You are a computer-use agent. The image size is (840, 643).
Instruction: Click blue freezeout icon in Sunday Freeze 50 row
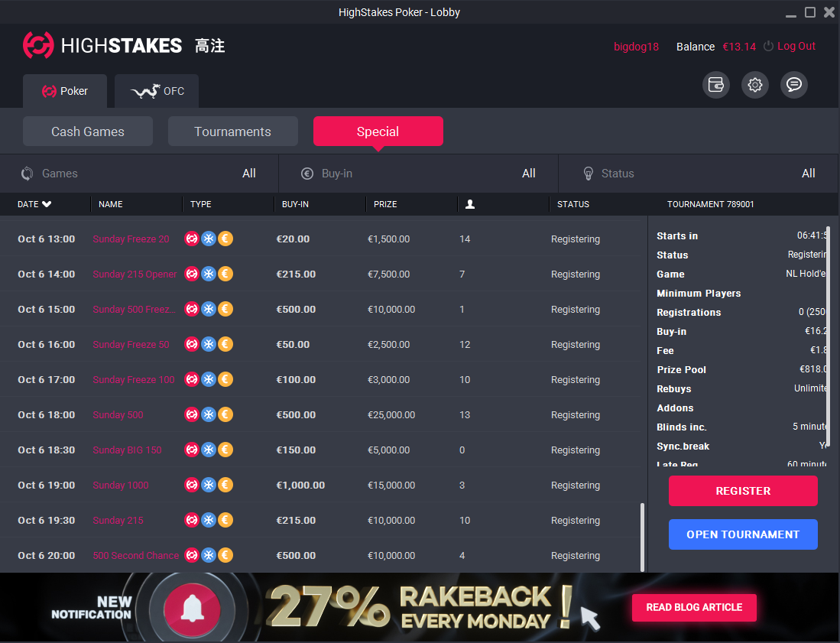209,344
